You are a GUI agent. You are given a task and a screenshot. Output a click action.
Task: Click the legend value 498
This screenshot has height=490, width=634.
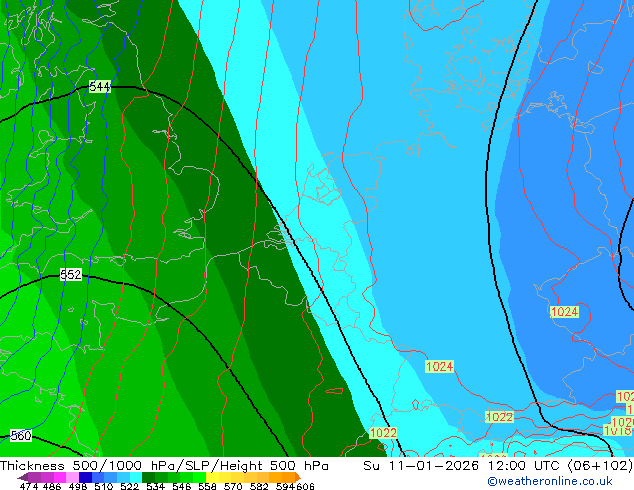pos(78,486)
